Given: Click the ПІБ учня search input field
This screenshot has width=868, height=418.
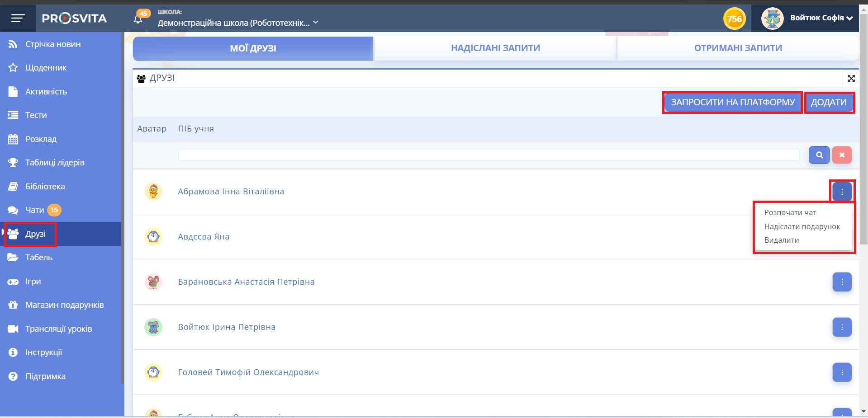Looking at the screenshot, I should 489,155.
